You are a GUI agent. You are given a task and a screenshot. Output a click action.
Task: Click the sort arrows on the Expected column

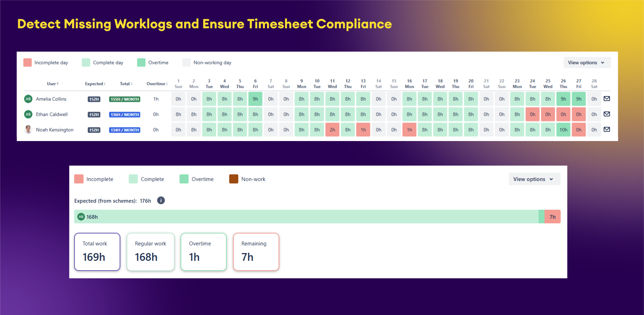[105, 84]
